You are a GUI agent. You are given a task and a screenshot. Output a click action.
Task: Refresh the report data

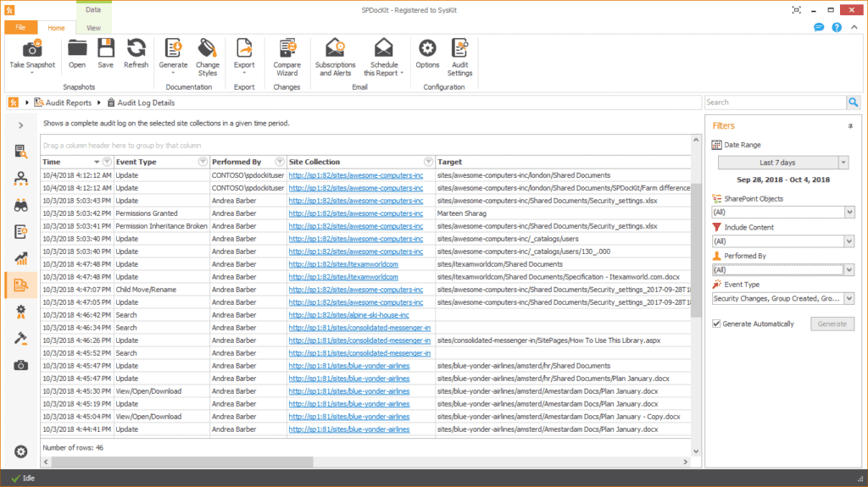(x=136, y=49)
